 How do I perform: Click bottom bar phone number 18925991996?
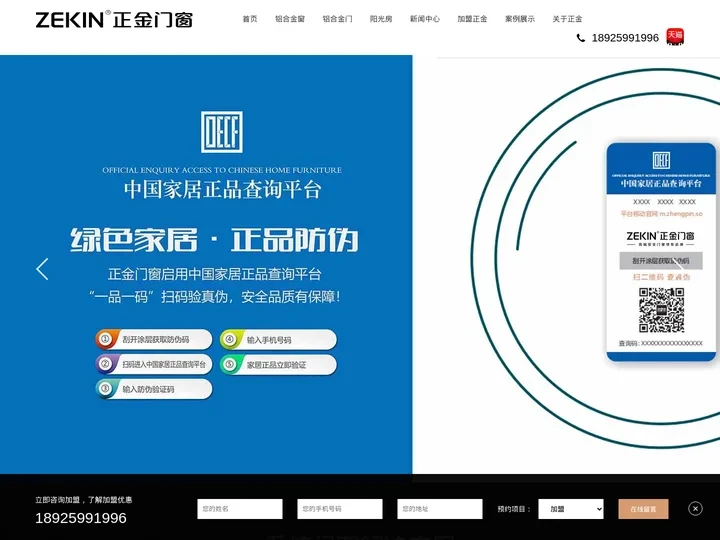81,518
